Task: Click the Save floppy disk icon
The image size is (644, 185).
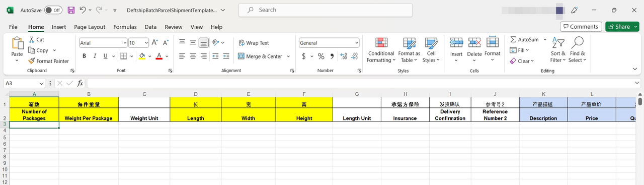Action: [71, 10]
